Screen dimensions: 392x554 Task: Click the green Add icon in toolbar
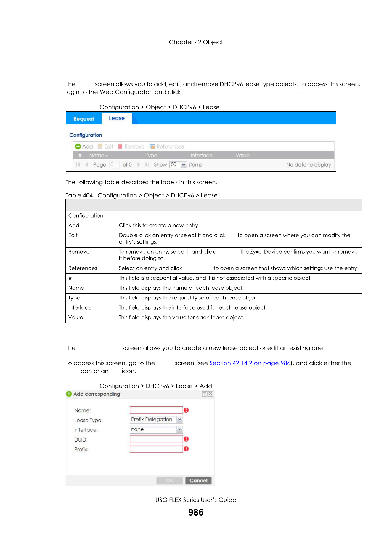[78, 146]
